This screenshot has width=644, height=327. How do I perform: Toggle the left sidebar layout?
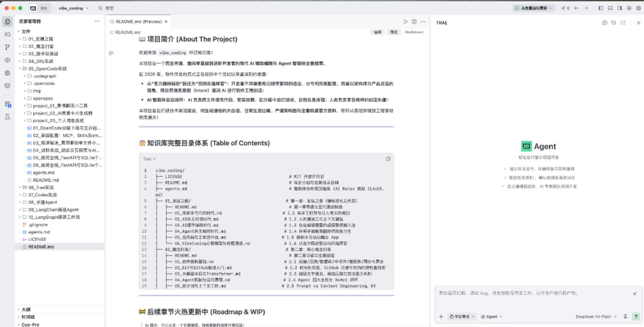[601, 8]
